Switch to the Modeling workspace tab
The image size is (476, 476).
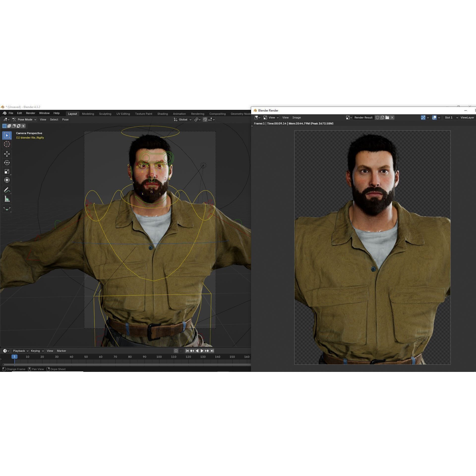tap(88, 114)
